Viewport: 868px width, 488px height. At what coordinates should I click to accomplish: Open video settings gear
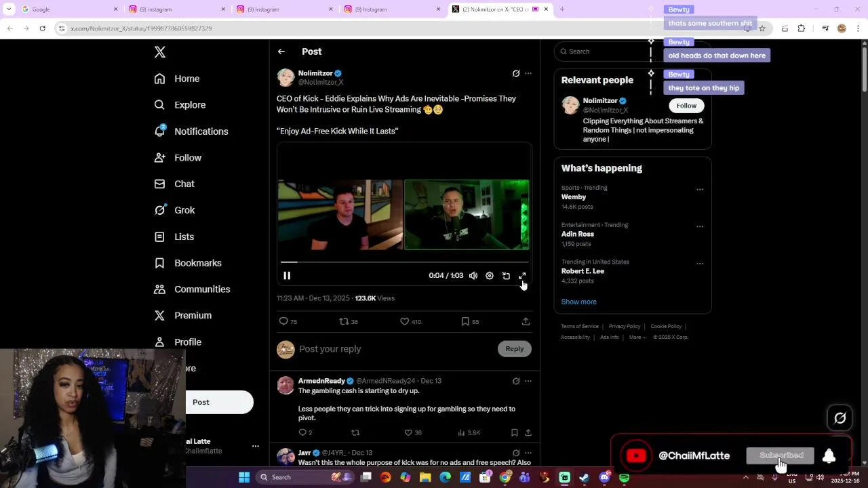click(490, 276)
